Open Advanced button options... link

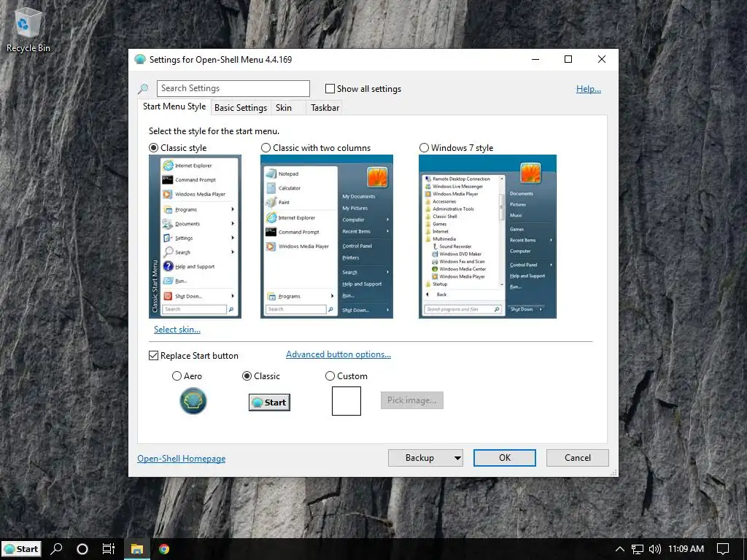(x=338, y=354)
